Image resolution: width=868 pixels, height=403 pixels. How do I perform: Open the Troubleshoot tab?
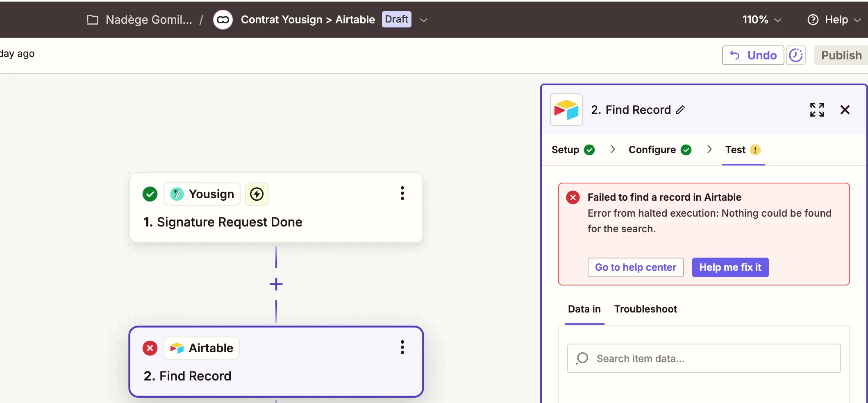pyautogui.click(x=645, y=309)
